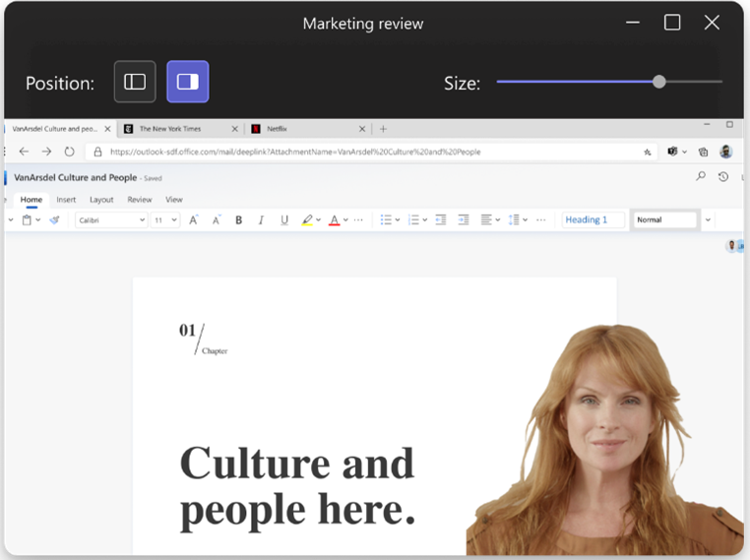
Task: Toggle underline formatting
Action: pos(284,220)
